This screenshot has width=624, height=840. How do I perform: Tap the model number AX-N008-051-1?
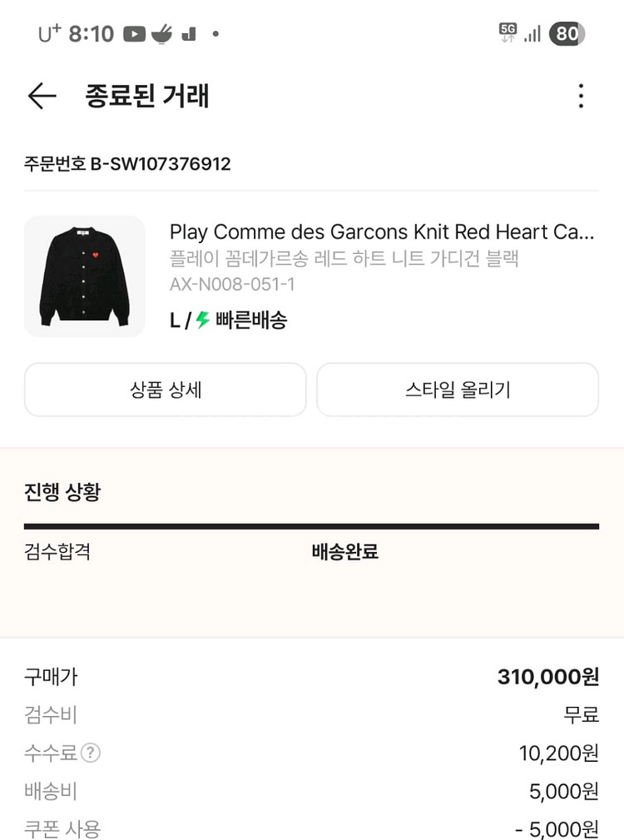[232, 285]
